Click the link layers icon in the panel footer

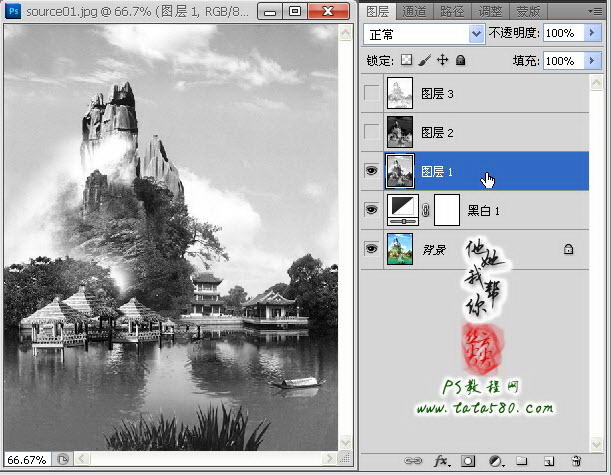pos(413,461)
